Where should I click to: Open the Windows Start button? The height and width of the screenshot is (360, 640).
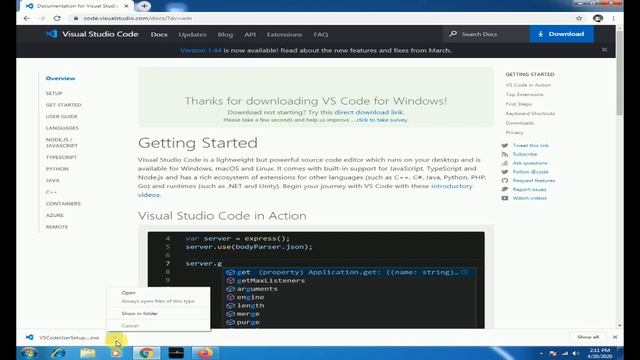[29, 353]
